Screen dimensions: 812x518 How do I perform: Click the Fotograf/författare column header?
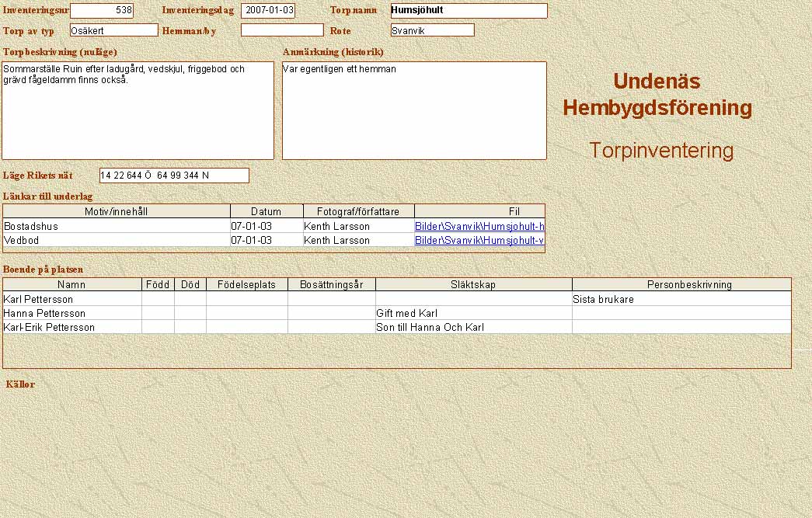[x=358, y=211]
